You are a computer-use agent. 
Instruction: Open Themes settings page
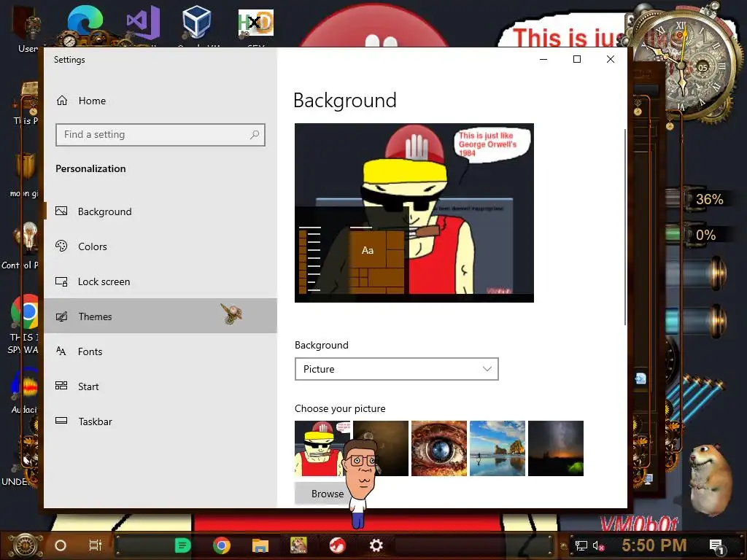click(160, 316)
